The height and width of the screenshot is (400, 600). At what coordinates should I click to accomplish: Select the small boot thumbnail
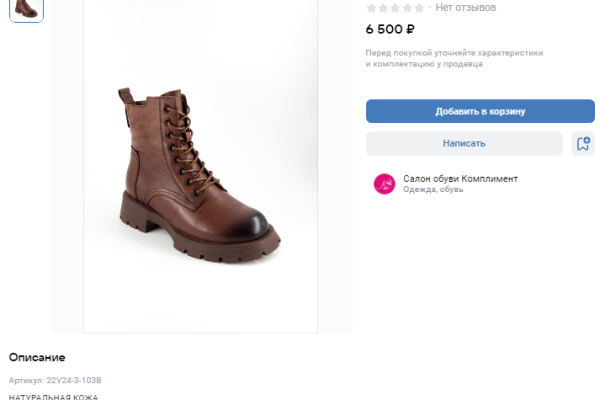point(26,10)
